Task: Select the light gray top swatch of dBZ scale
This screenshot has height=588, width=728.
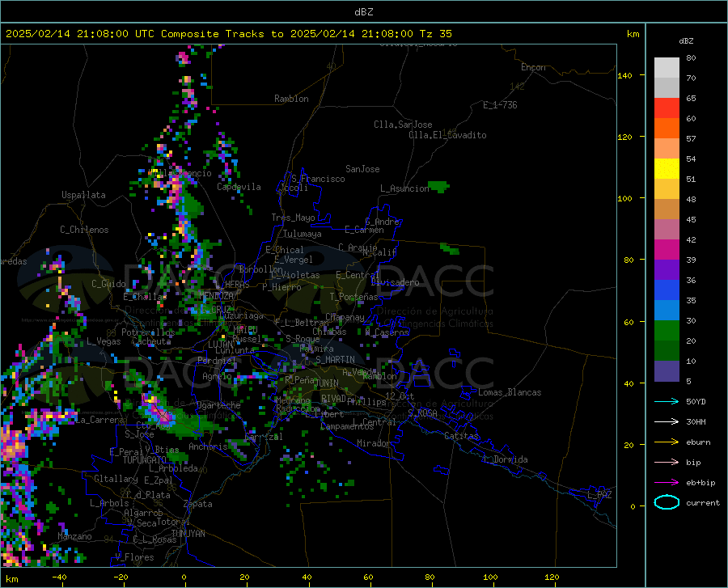Action: (667, 68)
